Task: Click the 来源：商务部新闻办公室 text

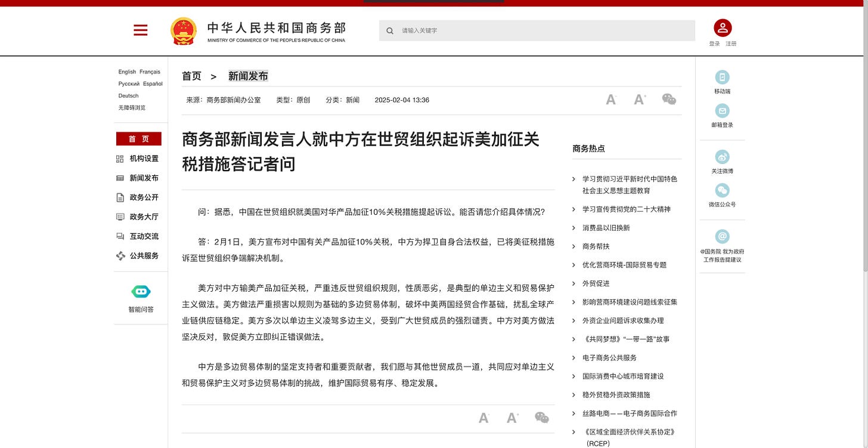Action: tap(224, 100)
